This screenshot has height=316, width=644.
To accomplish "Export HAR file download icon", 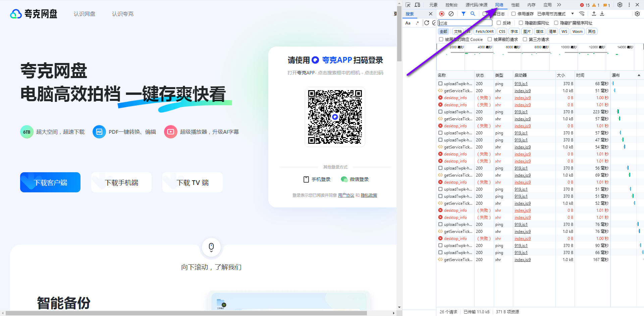I will [x=602, y=14].
